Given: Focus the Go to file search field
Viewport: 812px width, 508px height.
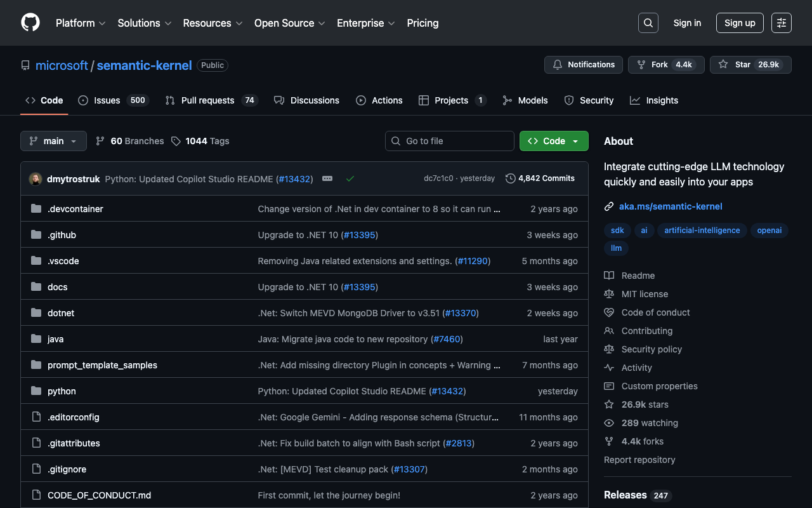Looking at the screenshot, I should click(450, 141).
